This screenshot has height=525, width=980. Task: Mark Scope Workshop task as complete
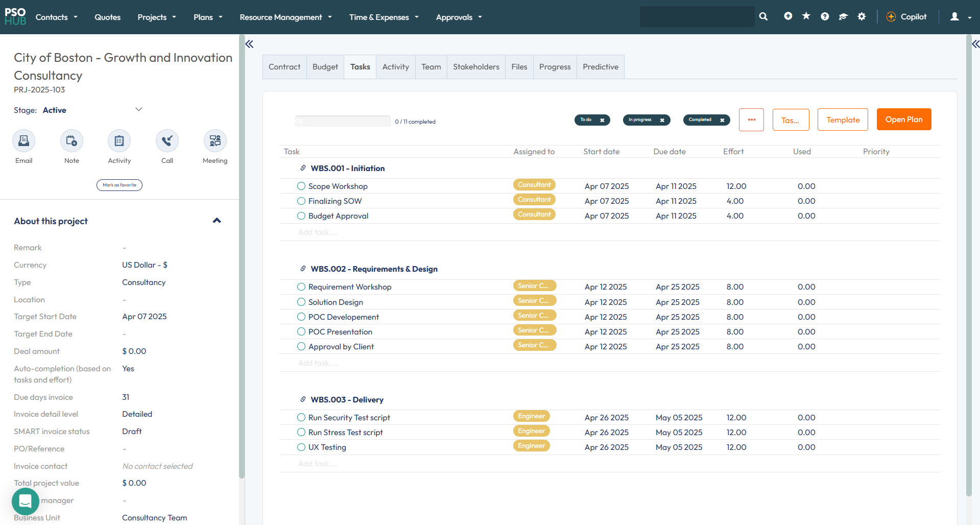click(x=301, y=186)
